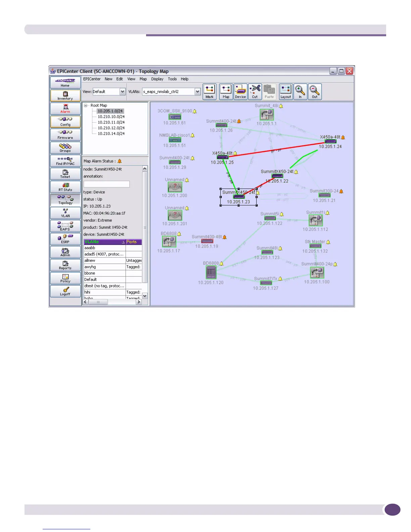The width and height of the screenshot is (411, 532).
Task: Open the Inventory module
Action: 65,95
